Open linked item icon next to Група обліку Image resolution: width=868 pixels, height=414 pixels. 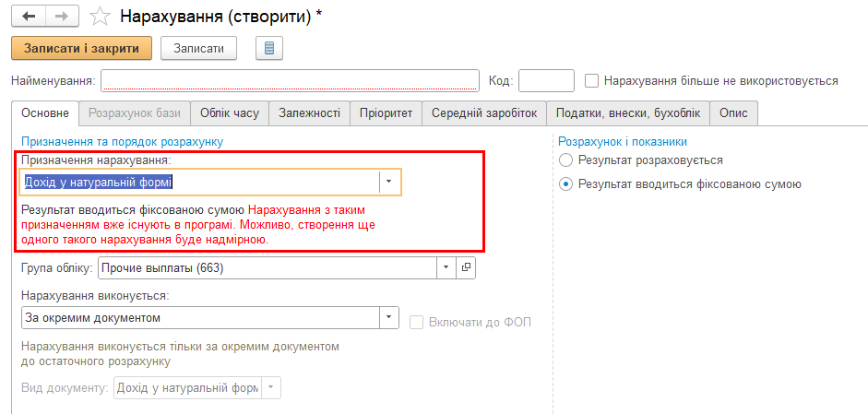coord(466,268)
